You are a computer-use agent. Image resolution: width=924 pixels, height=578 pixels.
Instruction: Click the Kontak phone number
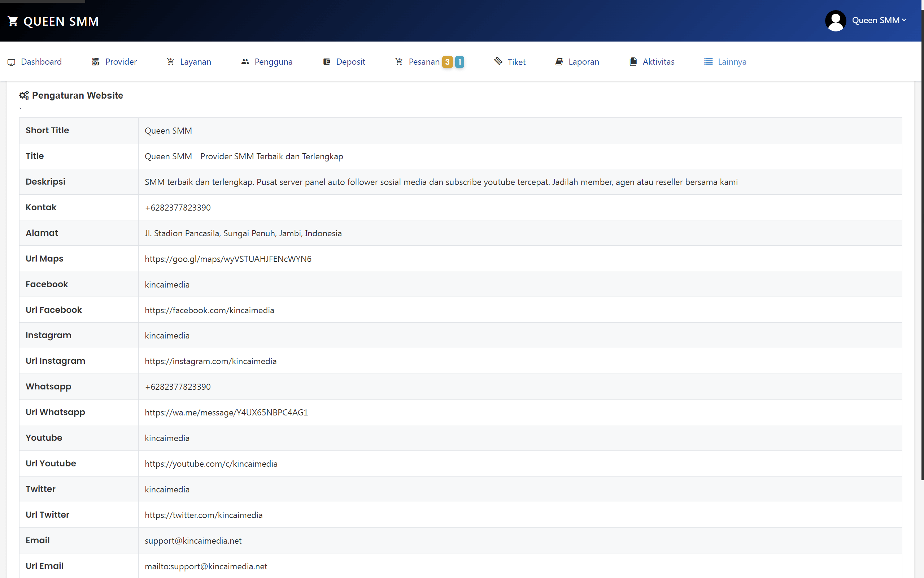coord(178,208)
